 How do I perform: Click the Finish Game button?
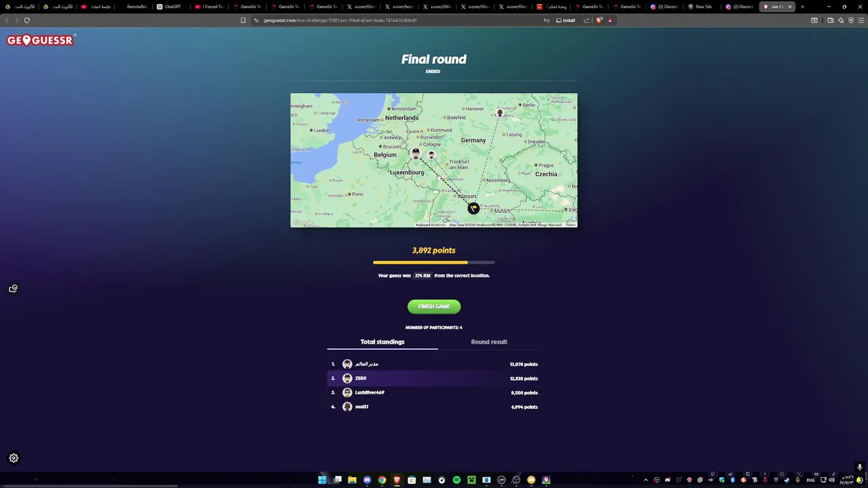click(434, 306)
